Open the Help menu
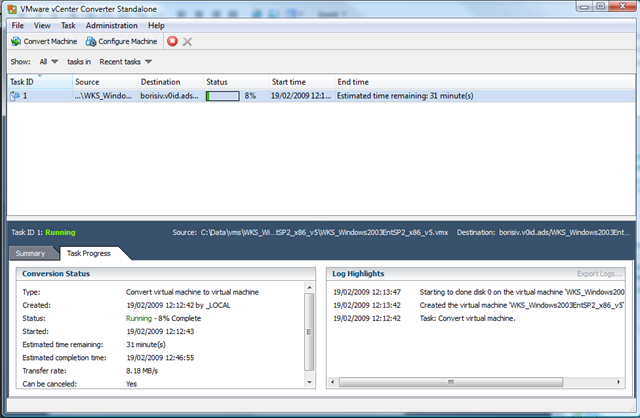 click(x=156, y=24)
